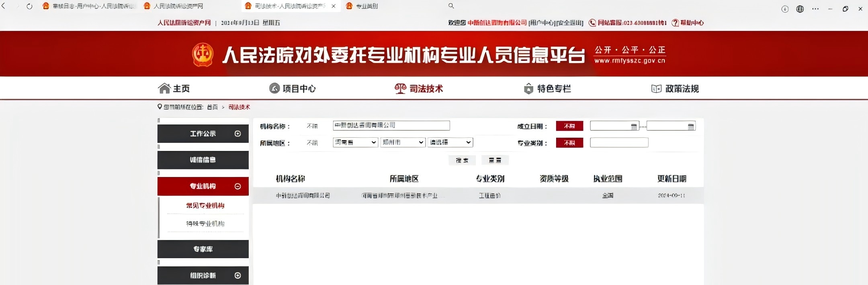The image size is (868, 285).
Task: Click the 主页 home icon
Action: [x=164, y=88]
